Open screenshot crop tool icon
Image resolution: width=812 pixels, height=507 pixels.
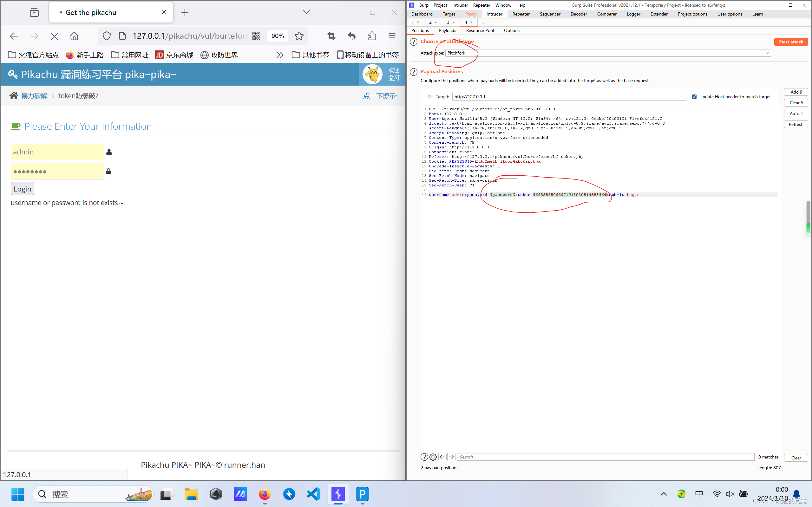331,36
